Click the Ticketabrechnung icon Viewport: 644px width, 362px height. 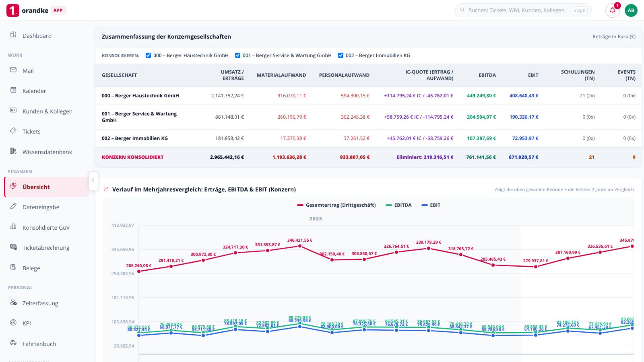click(x=13, y=247)
